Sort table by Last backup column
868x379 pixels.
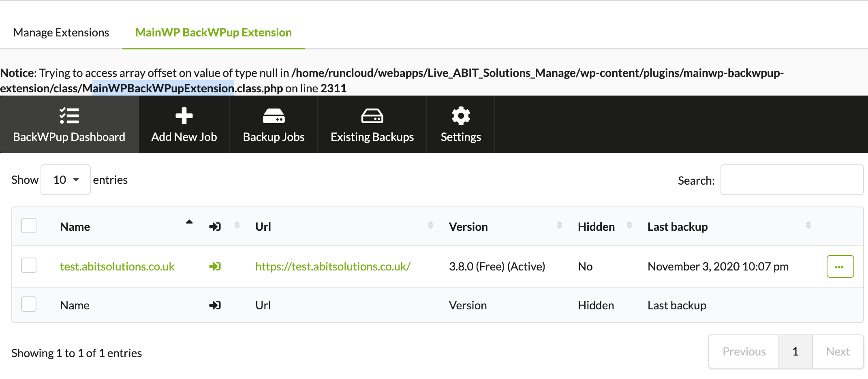tap(678, 227)
